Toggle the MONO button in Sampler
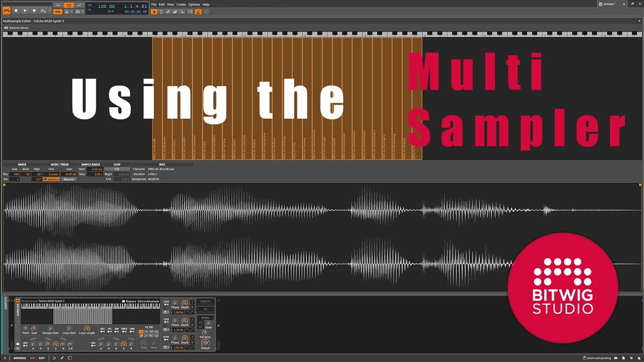Viewport: 644px width, 362px height. (x=205, y=318)
